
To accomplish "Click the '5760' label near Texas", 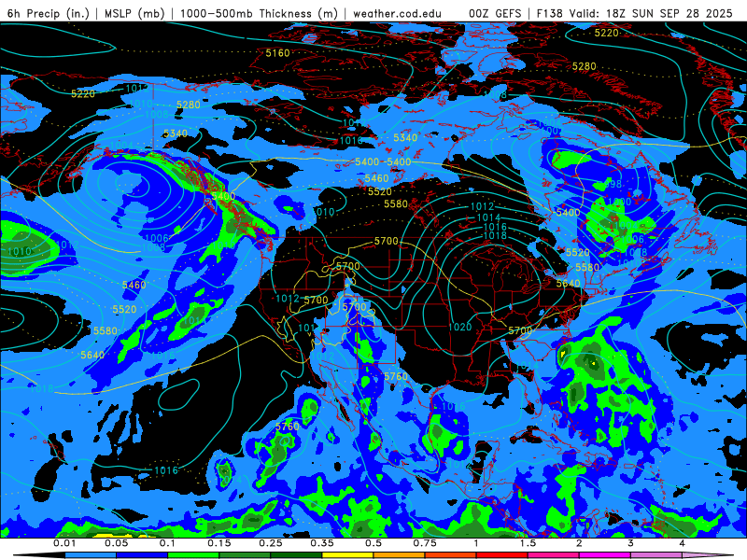I will point(396,377).
